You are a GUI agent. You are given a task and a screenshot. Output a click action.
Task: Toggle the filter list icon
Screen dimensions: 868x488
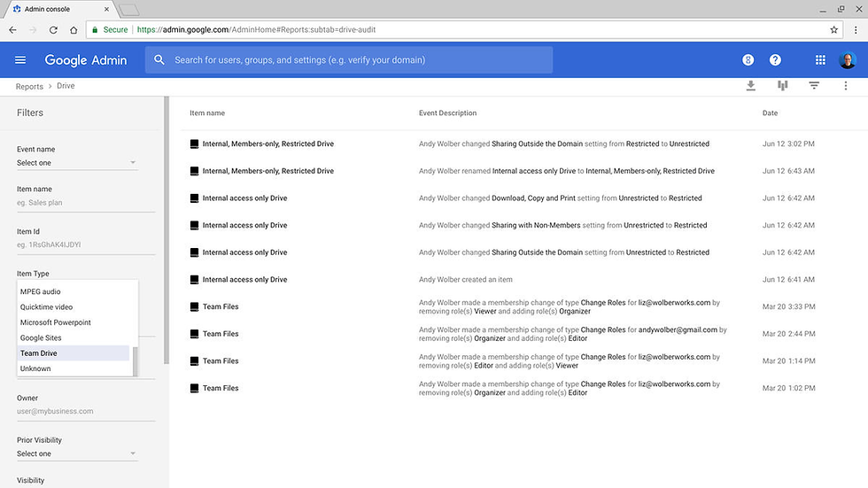(814, 86)
